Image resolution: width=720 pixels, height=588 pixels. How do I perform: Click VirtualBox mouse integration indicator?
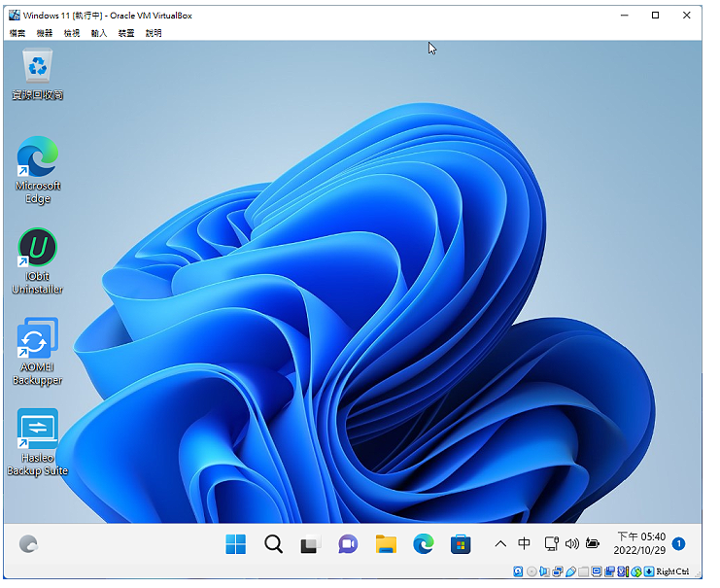coord(636,571)
